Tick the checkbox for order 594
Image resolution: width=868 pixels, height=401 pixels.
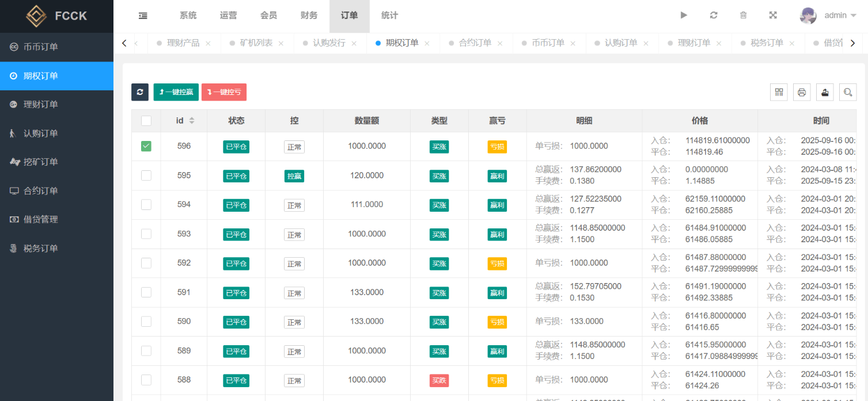(x=146, y=205)
